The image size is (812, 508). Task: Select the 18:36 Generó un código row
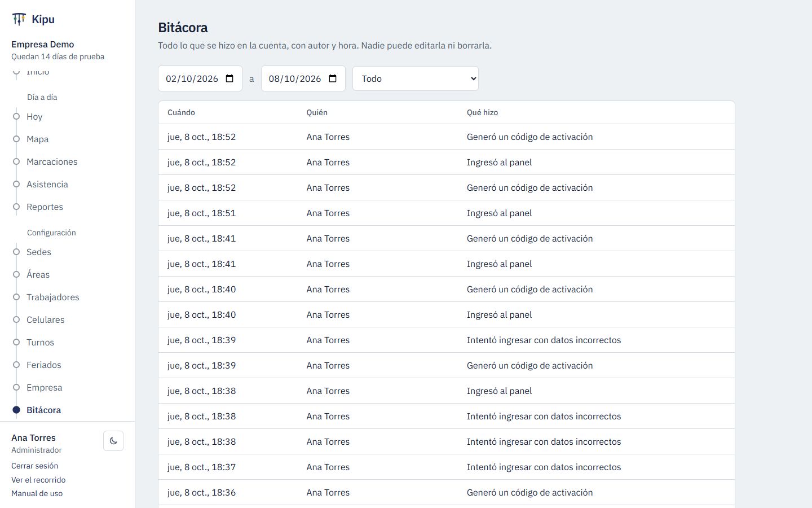coord(447,492)
